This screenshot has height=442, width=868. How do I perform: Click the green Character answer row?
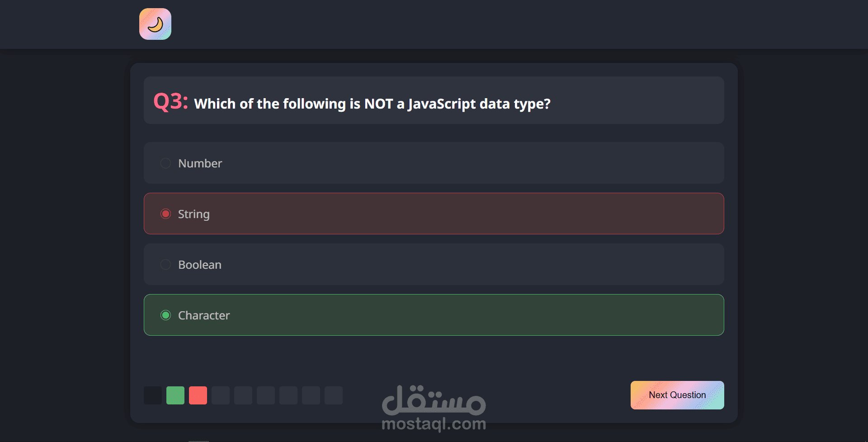pyautogui.click(x=434, y=315)
